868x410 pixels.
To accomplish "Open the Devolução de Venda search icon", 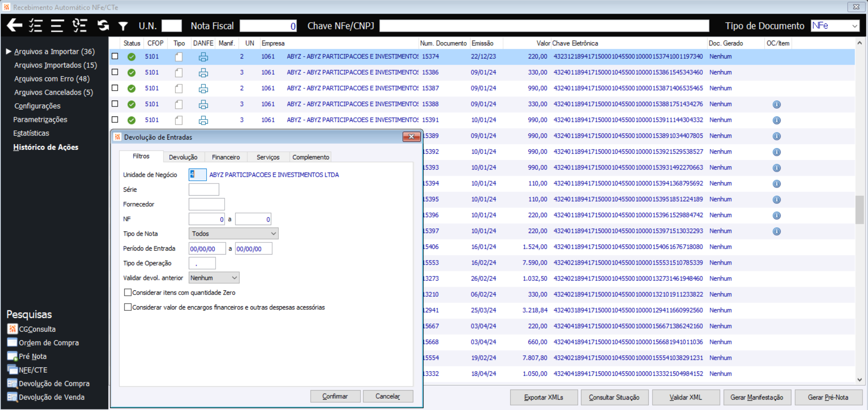I will (12, 397).
